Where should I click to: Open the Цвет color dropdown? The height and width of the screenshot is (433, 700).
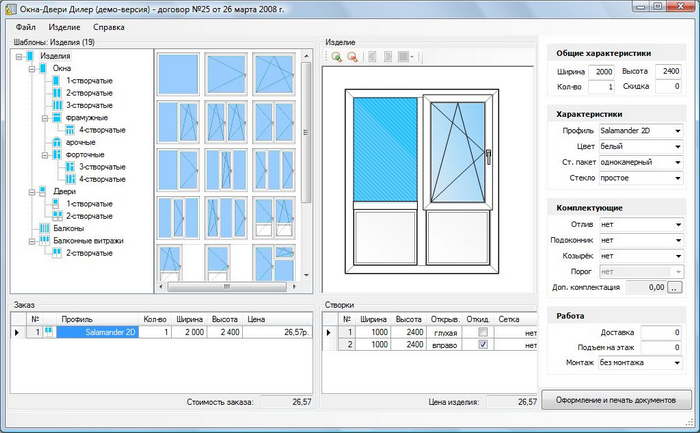[677, 147]
